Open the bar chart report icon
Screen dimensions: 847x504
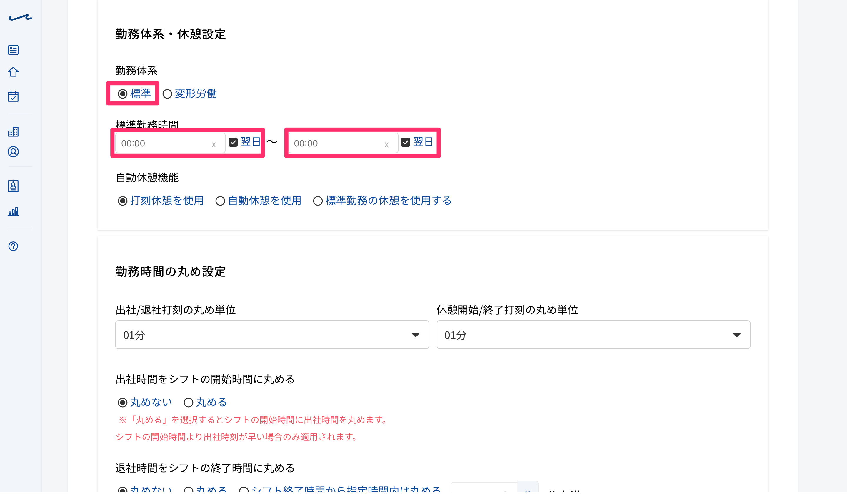tap(13, 212)
